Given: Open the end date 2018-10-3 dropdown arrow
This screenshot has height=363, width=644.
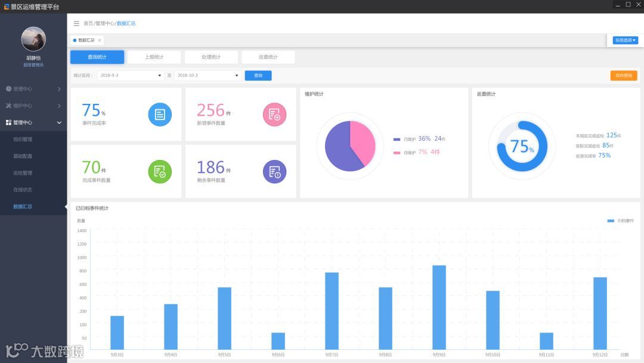Looking at the screenshot, I should click(x=237, y=76).
